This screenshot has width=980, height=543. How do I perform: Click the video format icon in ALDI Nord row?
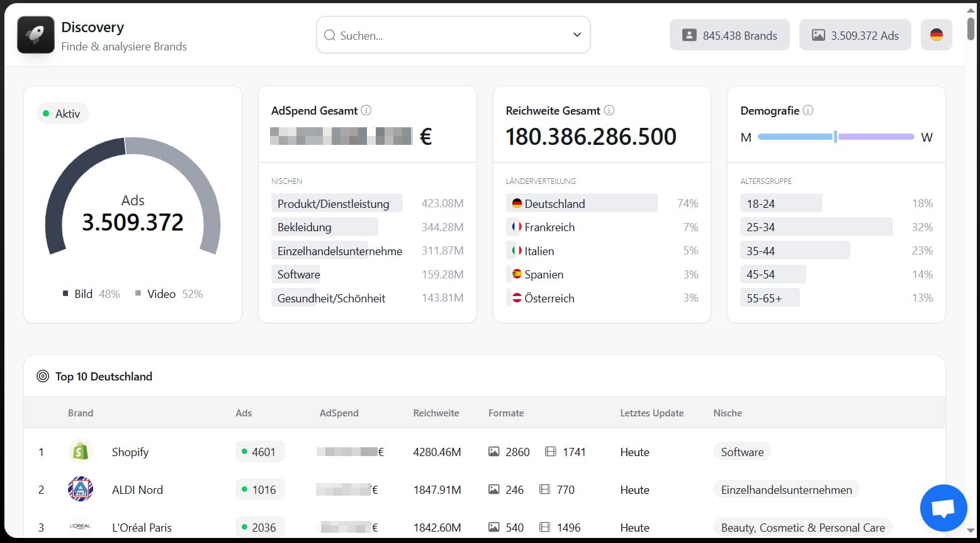(545, 489)
